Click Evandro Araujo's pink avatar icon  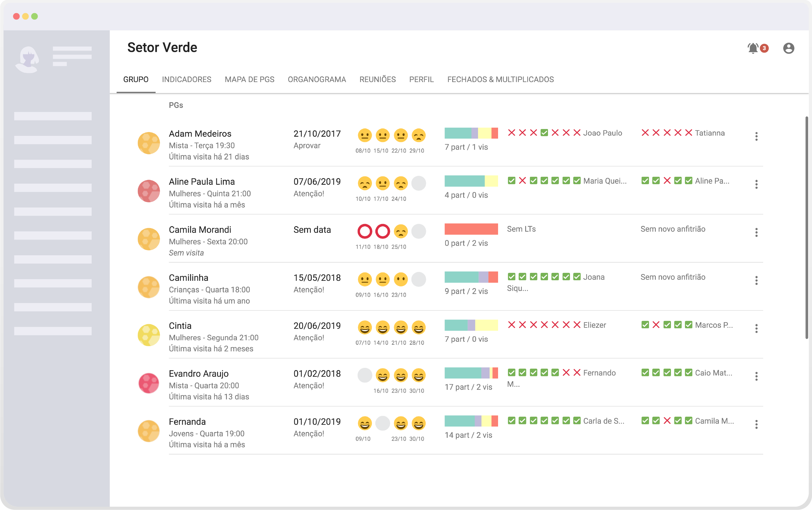tap(149, 383)
